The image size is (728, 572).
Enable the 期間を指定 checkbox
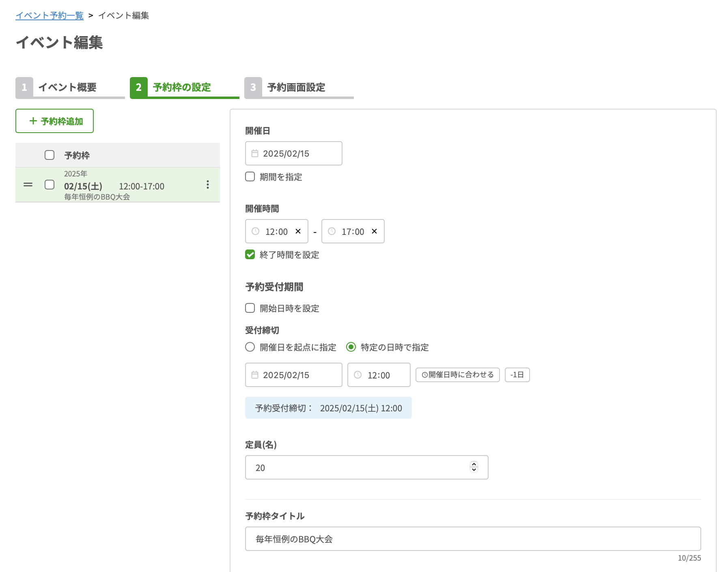pyautogui.click(x=250, y=176)
